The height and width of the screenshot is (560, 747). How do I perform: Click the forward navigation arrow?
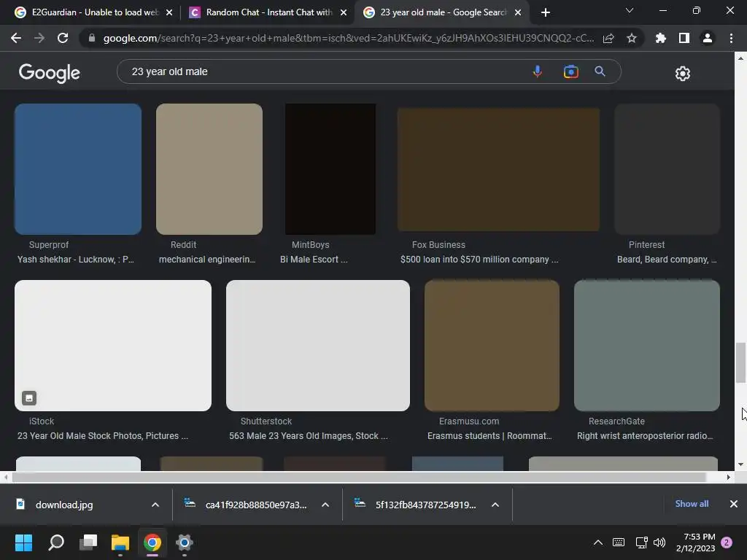click(x=39, y=38)
